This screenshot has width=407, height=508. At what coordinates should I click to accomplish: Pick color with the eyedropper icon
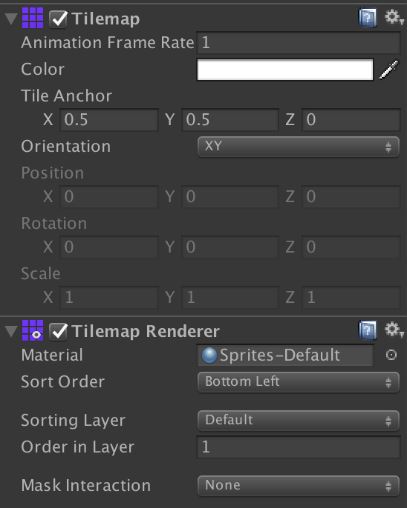389,70
